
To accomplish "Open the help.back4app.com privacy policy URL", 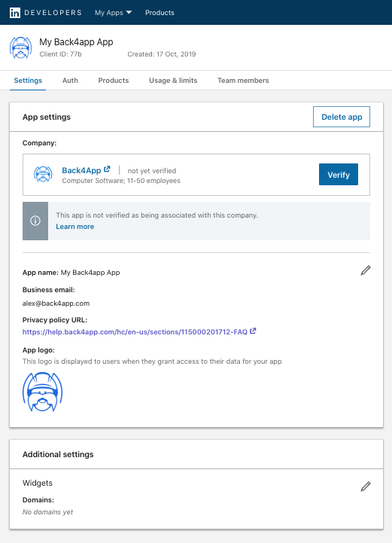I will [x=135, y=332].
